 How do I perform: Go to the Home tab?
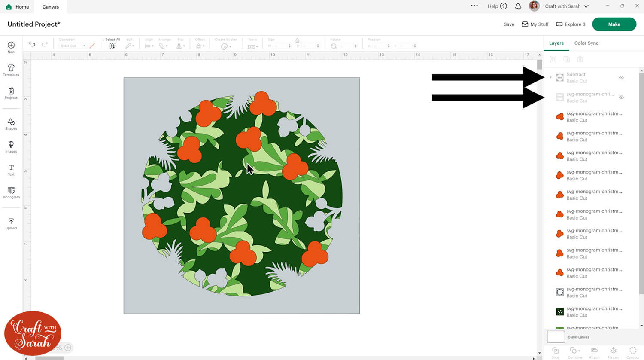tap(18, 7)
